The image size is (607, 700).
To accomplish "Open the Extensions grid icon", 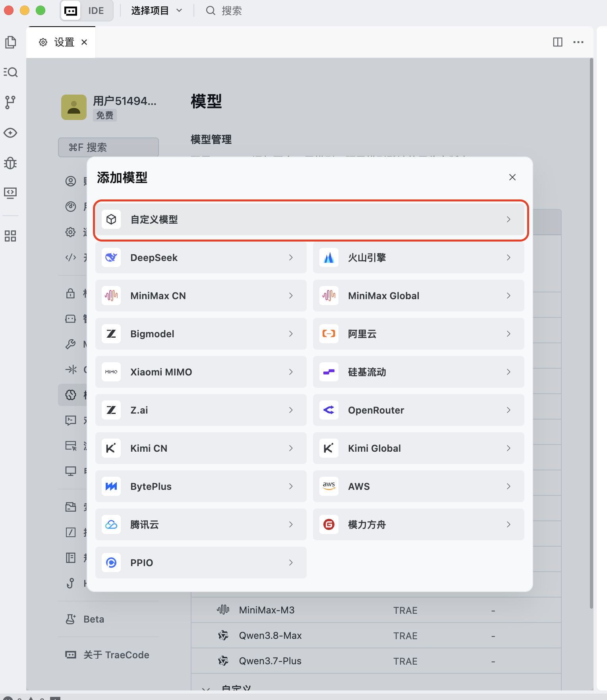I will (x=11, y=236).
